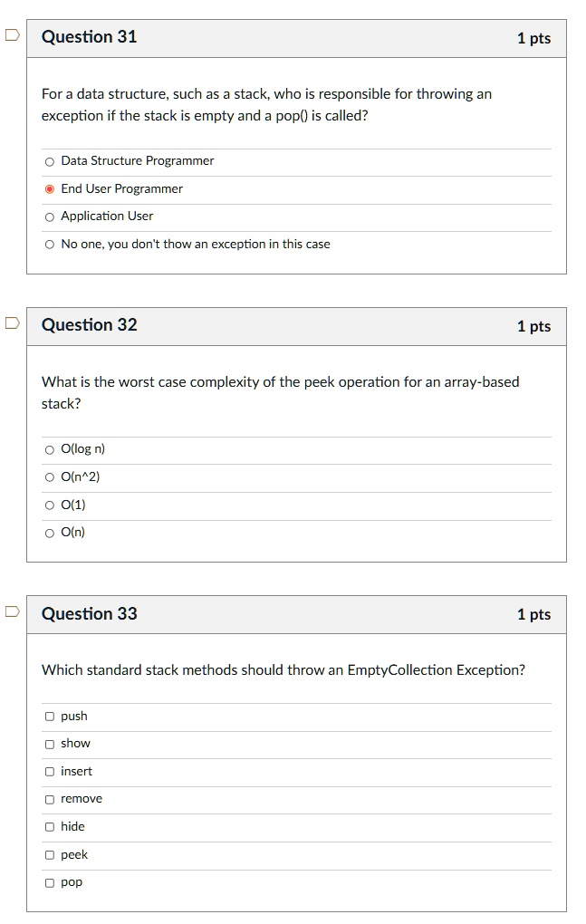Click the Question 33 title bar

(x=90, y=614)
